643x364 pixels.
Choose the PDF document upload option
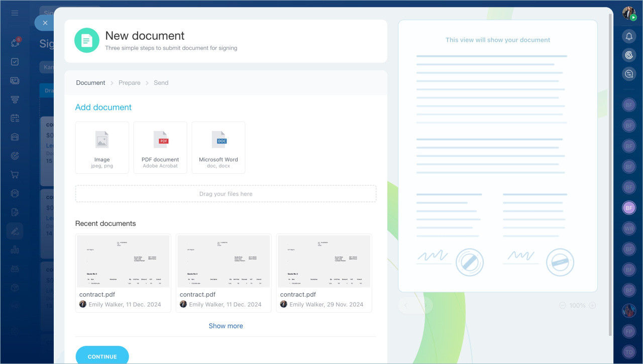point(160,147)
